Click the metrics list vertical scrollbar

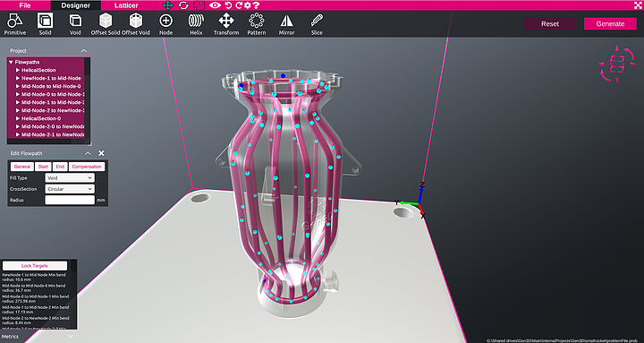coord(73,294)
